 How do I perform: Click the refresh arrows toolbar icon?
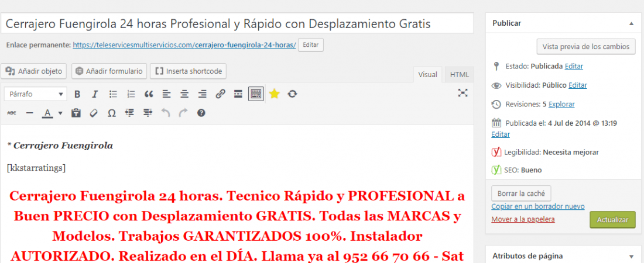[x=292, y=94]
